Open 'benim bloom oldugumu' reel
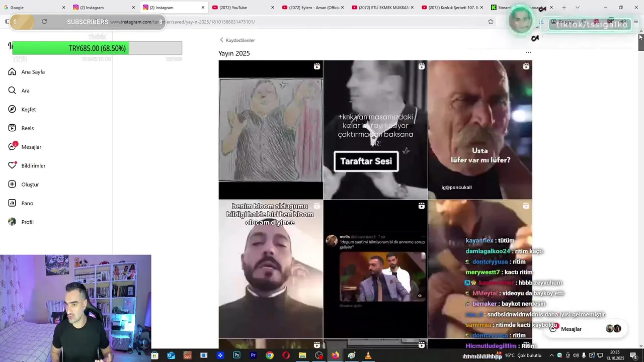Image resolution: width=644 pixels, height=362 pixels. click(271, 269)
